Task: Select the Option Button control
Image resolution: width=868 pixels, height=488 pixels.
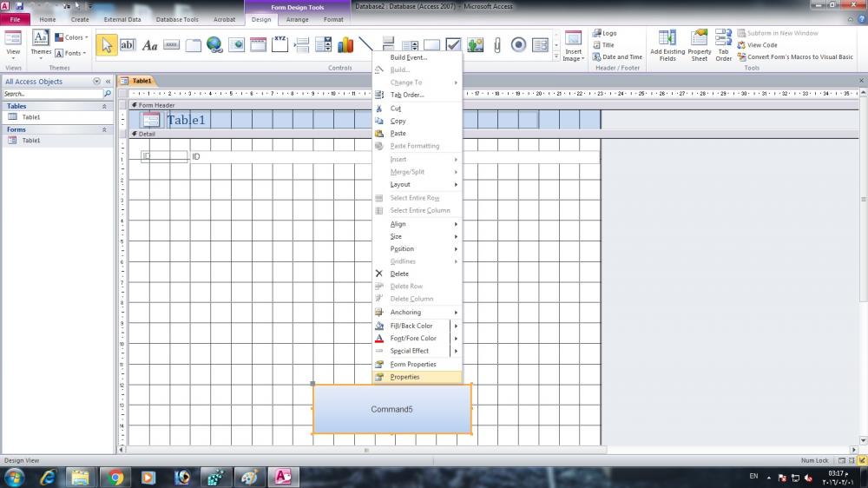Action: [518, 45]
